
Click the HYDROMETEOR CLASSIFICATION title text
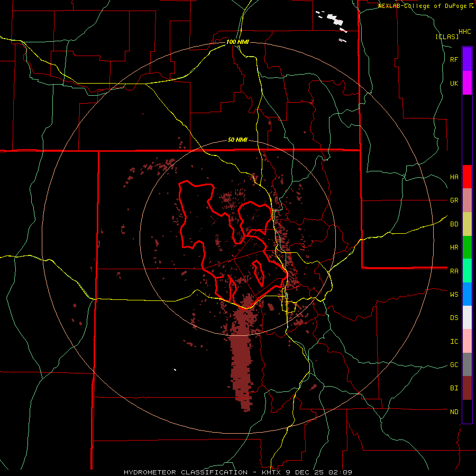point(186,472)
